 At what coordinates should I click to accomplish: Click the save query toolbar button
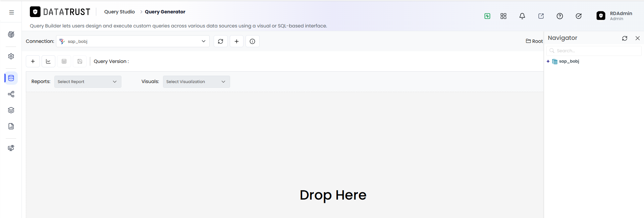pyautogui.click(x=80, y=61)
